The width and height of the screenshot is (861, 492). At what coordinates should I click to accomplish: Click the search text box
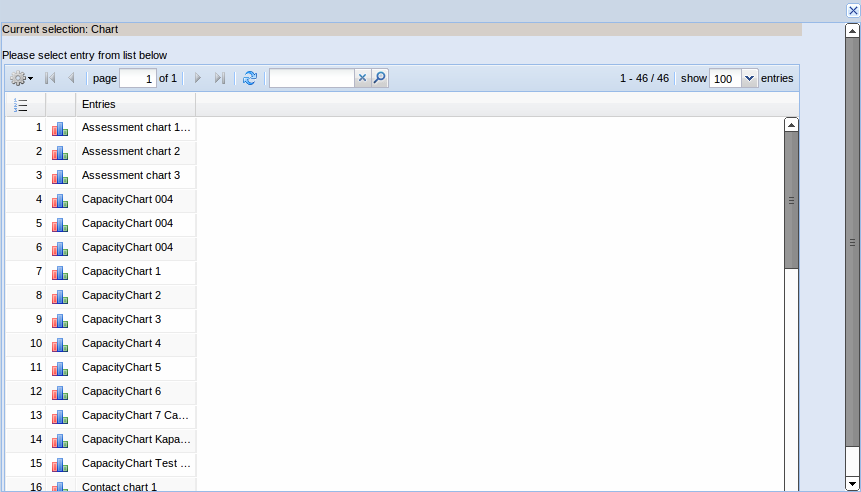[312, 78]
